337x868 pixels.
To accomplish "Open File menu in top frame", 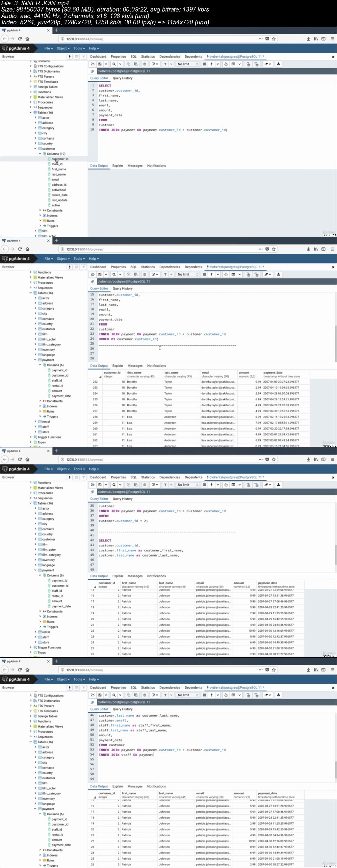I will click(48, 48).
